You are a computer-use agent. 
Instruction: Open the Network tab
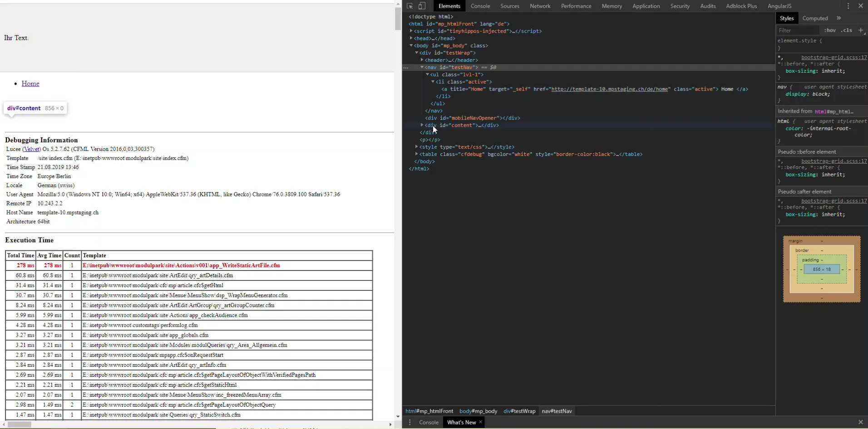pyautogui.click(x=540, y=6)
